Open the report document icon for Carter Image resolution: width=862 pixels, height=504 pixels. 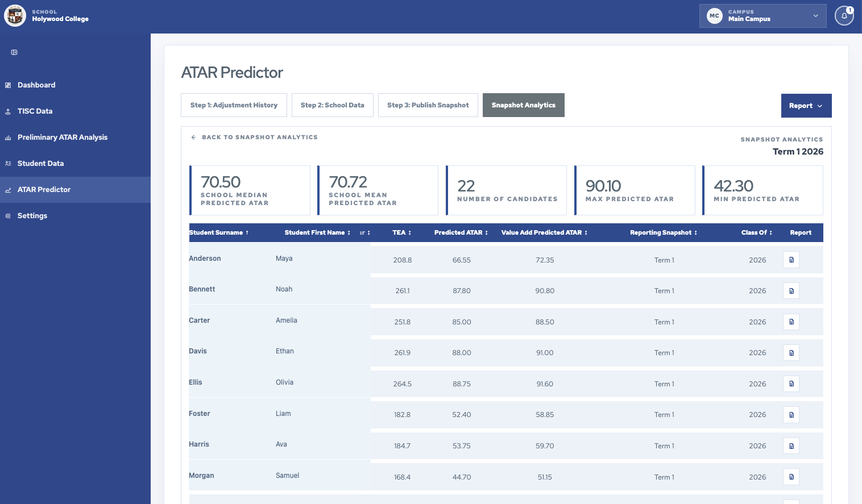(791, 322)
